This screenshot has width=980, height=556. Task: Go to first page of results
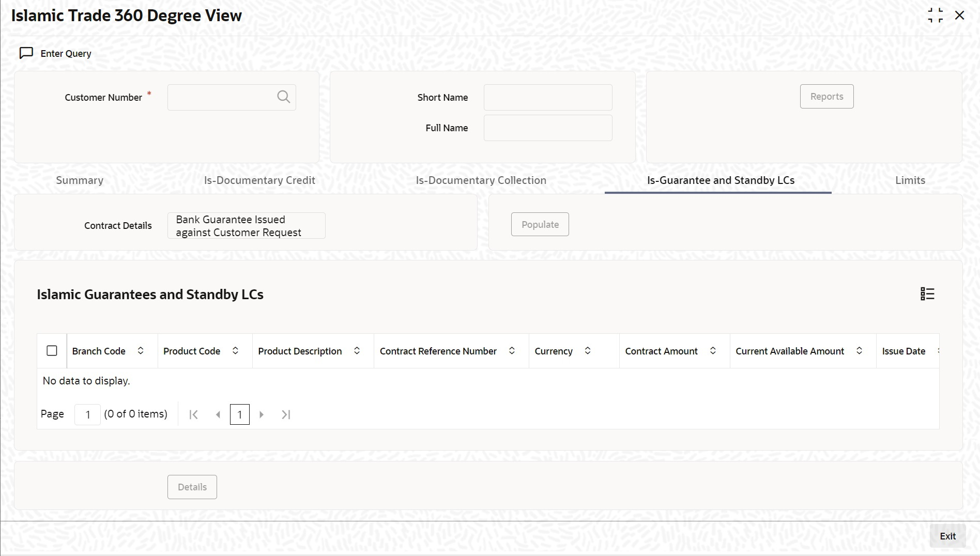(193, 414)
